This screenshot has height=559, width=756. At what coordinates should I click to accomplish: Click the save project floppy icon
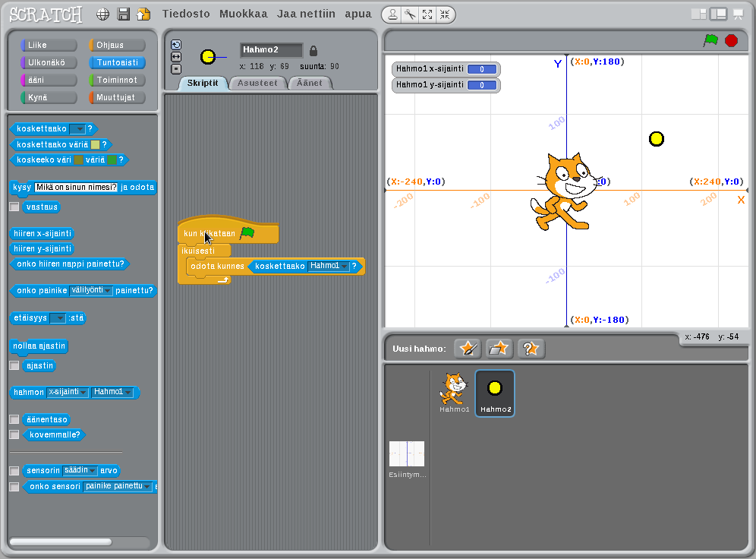[x=124, y=14]
